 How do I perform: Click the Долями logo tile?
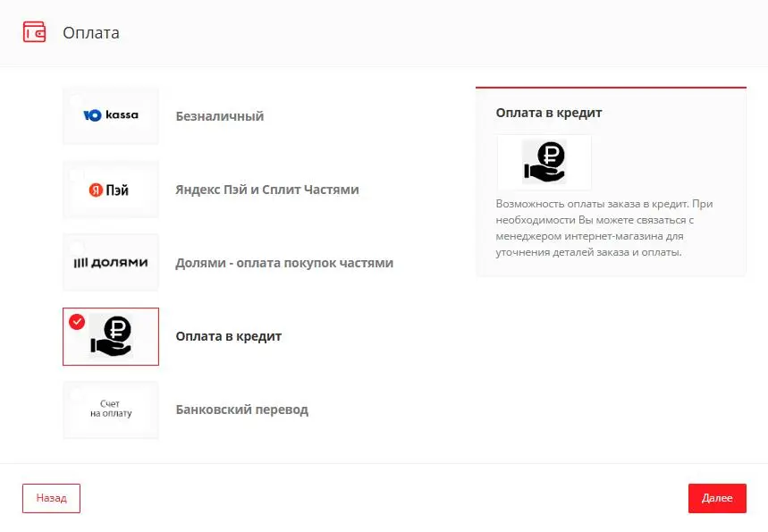tap(111, 263)
